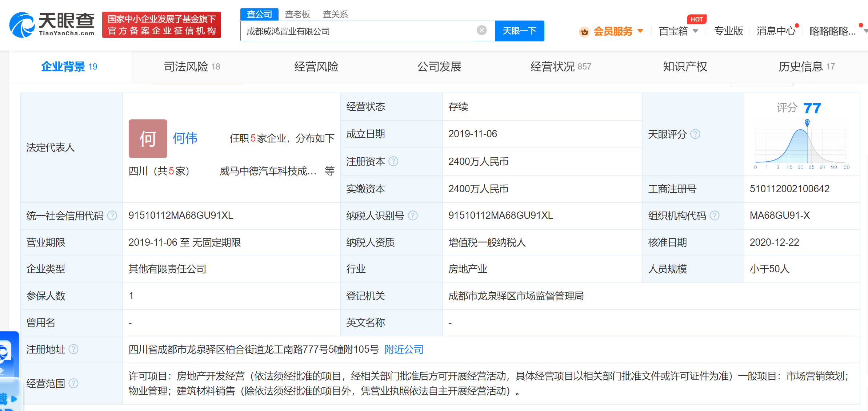Open help icon next to 注册资本
The height and width of the screenshot is (411, 868).
pos(393,161)
